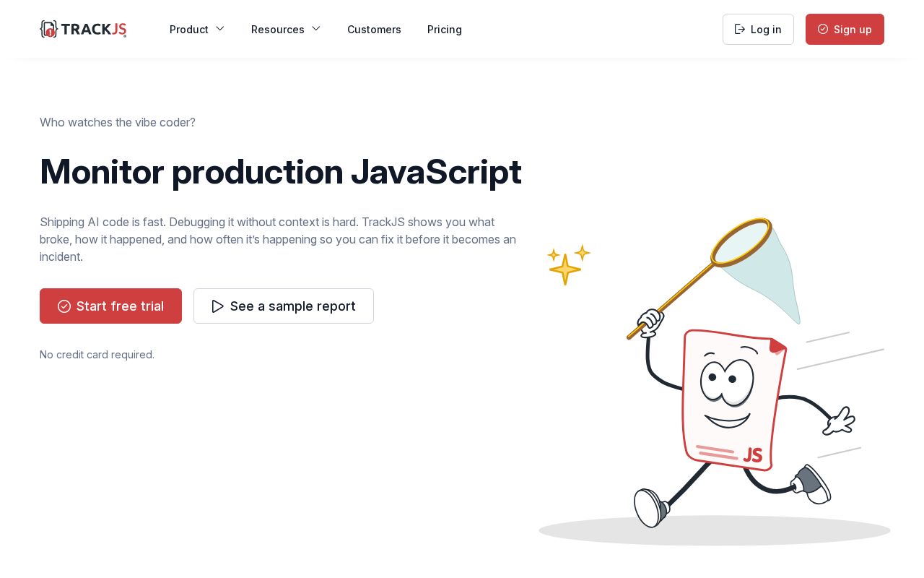Screen dimensions: 924x578
Task: Open the Pricing page
Action: 445,30
